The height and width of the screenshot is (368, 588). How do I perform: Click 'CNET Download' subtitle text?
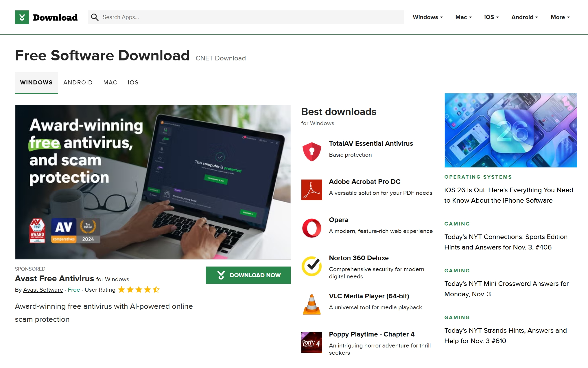click(221, 58)
